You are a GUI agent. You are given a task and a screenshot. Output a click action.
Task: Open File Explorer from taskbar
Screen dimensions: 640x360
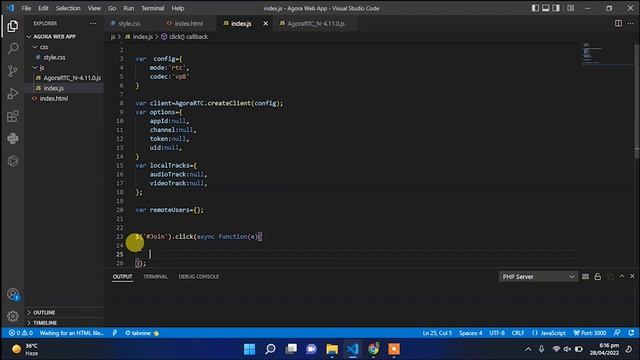point(332,349)
